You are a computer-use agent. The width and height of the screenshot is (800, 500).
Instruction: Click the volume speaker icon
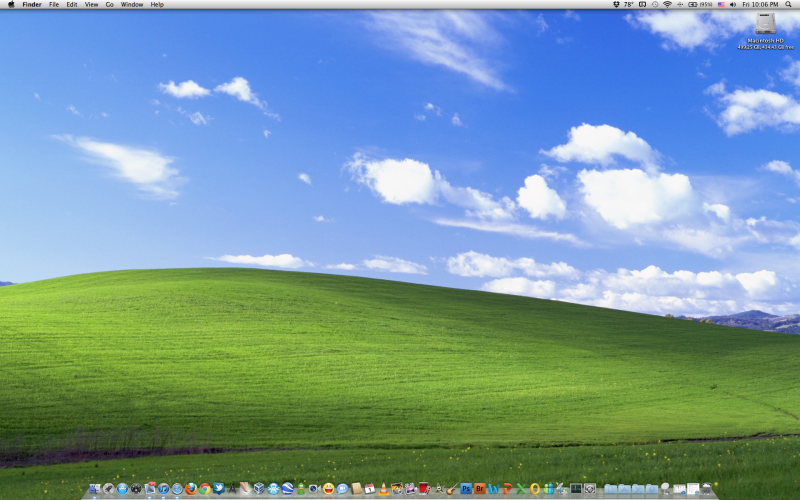point(733,4)
